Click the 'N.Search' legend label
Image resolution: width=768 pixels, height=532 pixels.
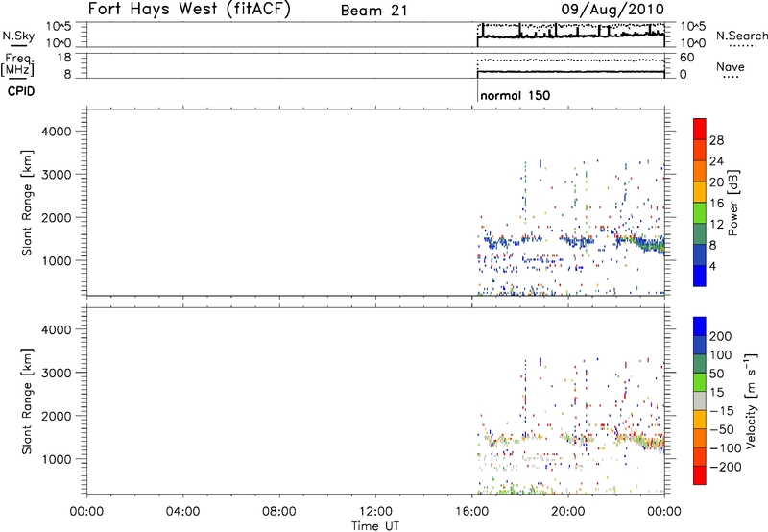click(741, 36)
